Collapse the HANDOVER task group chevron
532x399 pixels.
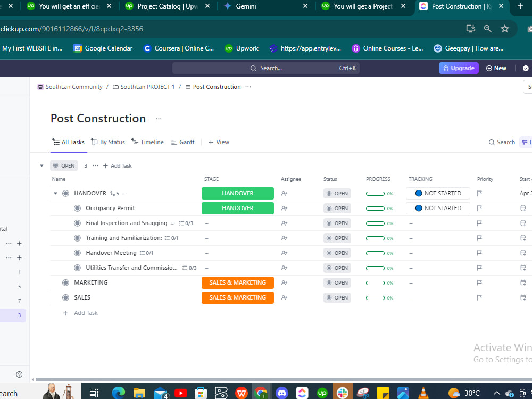click(55, 193)
